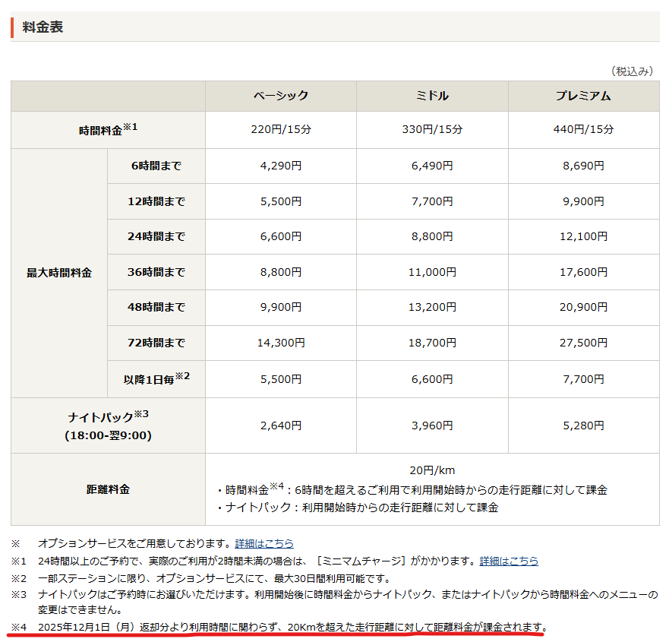
Task: Click the 最大時間料金 row label
Action: [x=59, y=273]
